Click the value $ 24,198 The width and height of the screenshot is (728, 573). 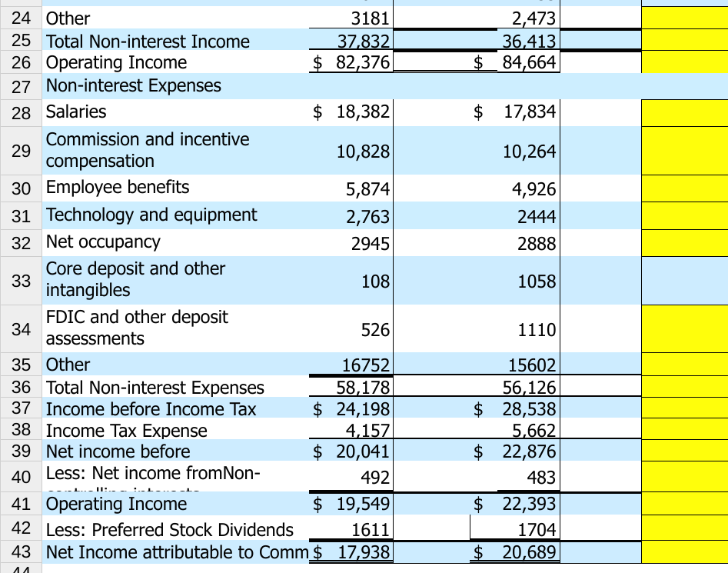[351, 408]
